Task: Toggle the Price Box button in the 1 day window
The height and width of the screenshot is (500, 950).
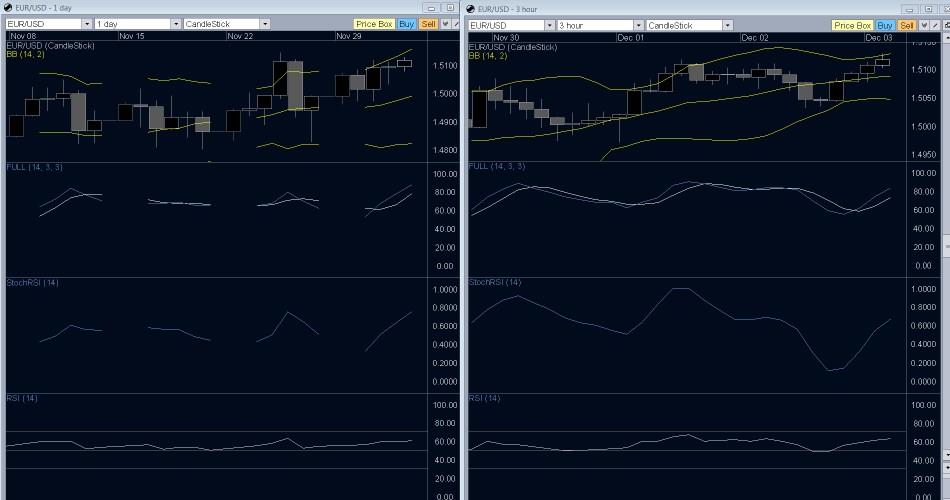Action: [x=374, y=24]
